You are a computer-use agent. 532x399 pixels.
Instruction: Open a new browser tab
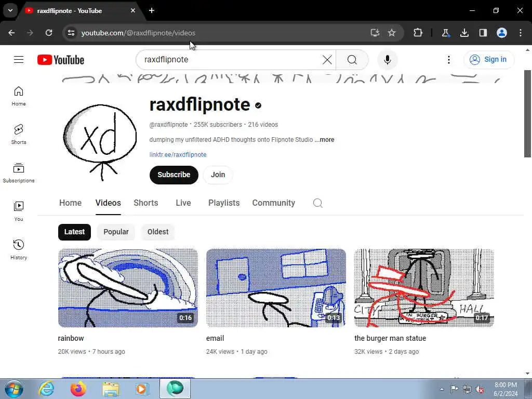(x=152, y=10)
